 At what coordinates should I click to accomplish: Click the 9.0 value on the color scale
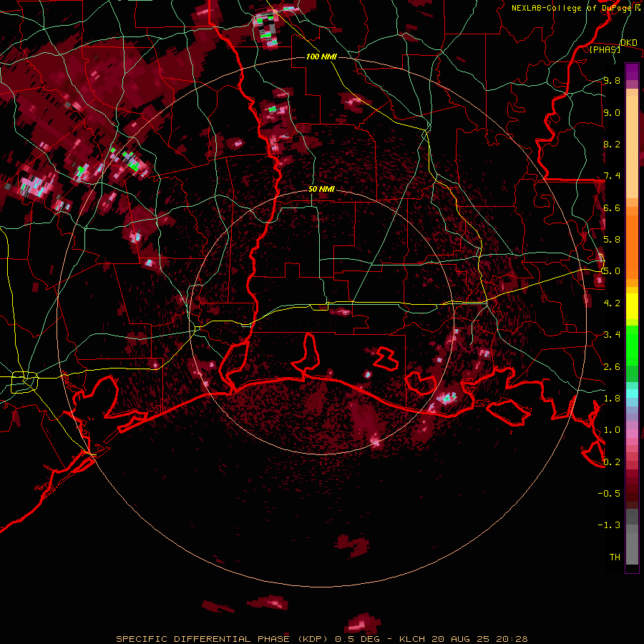point(612,112)
